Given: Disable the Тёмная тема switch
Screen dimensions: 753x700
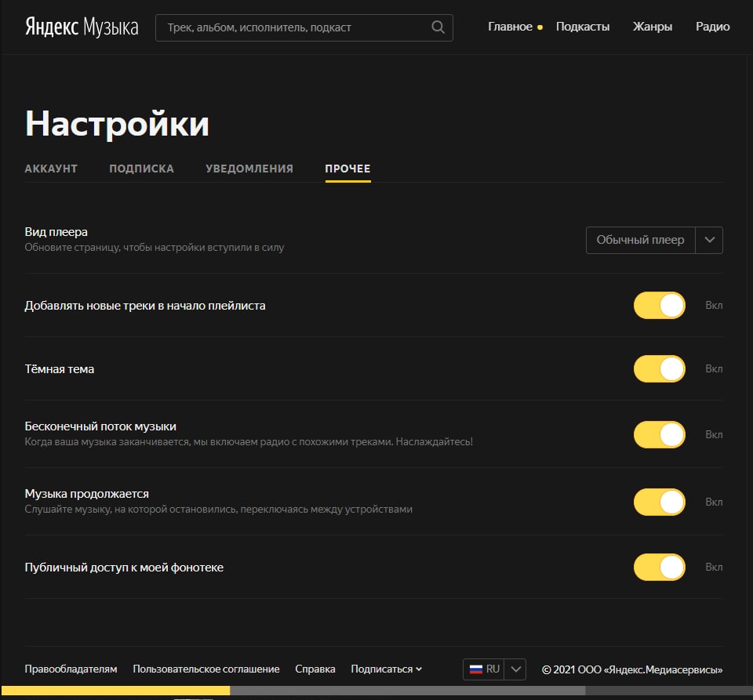Looking at the screenshot, I should (660, 369).
